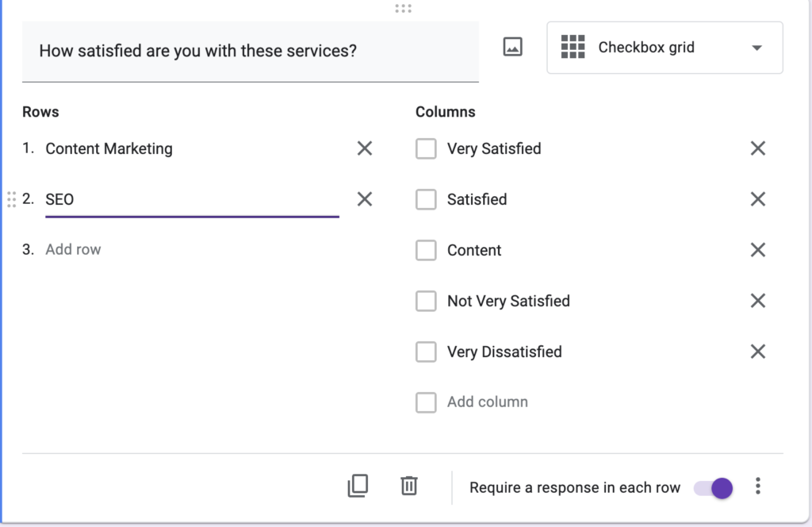Remove the Content Marketing row
The image size is (812, 527).
(364, 148)
